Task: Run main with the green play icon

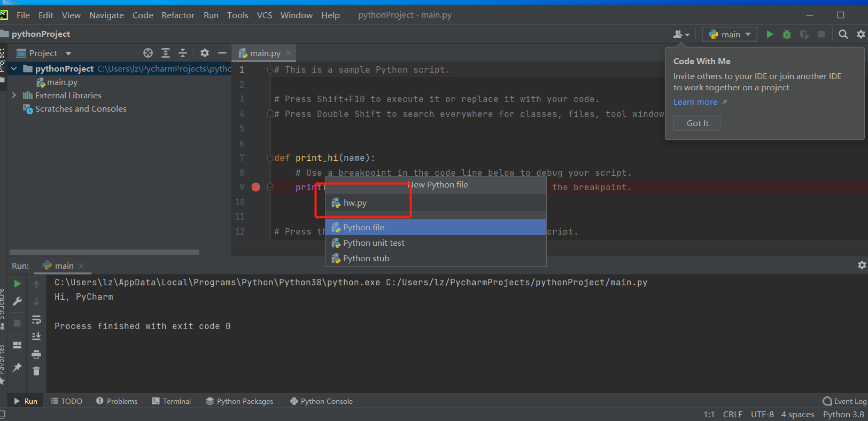Action: [x=770, y=34]
